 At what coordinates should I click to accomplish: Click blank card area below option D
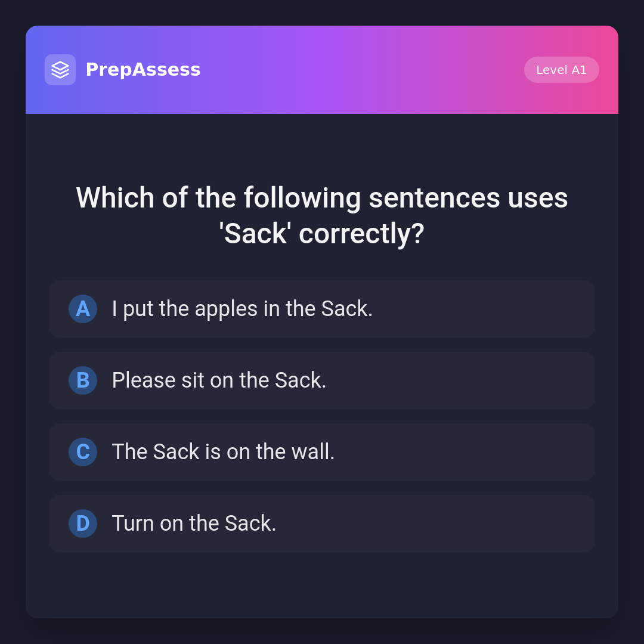[x=322, y=586]
